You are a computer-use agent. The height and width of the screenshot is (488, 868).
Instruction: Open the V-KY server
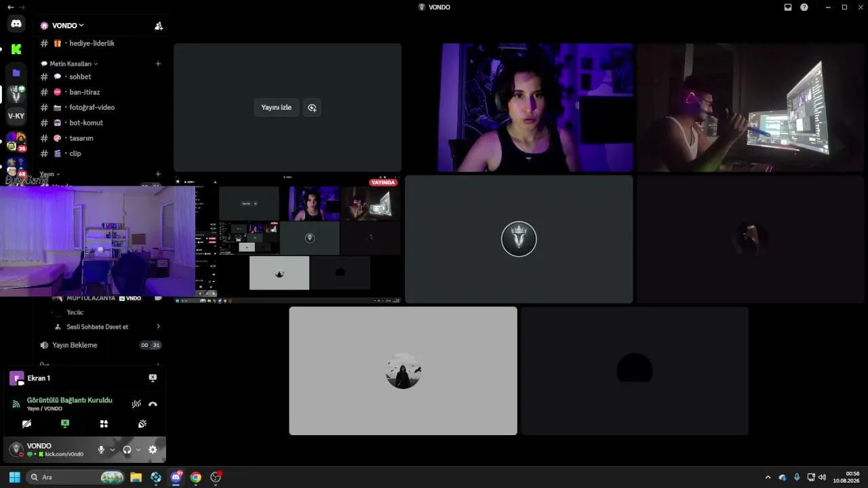16,116
